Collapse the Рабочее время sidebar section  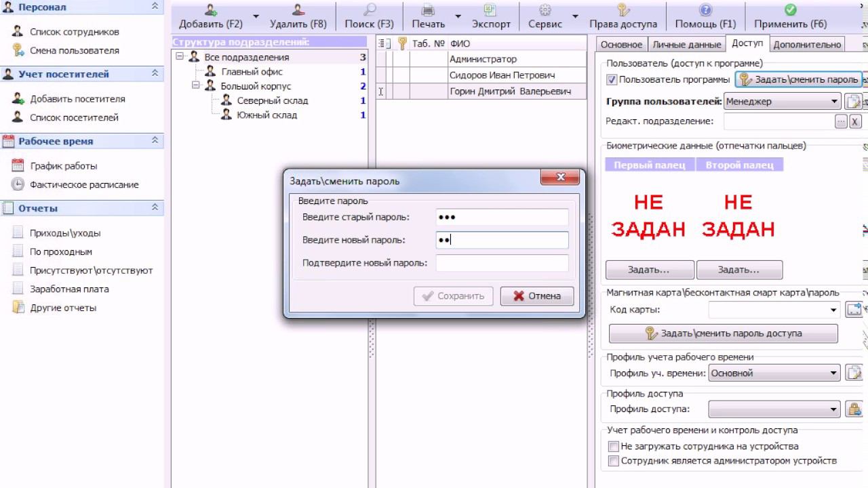click(155, 140)
